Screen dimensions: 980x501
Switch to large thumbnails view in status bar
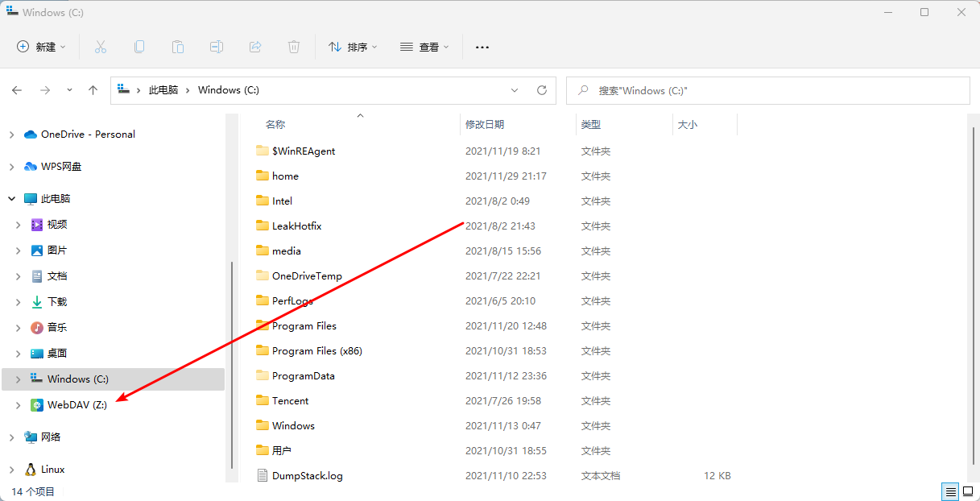(x=967, y=491)
